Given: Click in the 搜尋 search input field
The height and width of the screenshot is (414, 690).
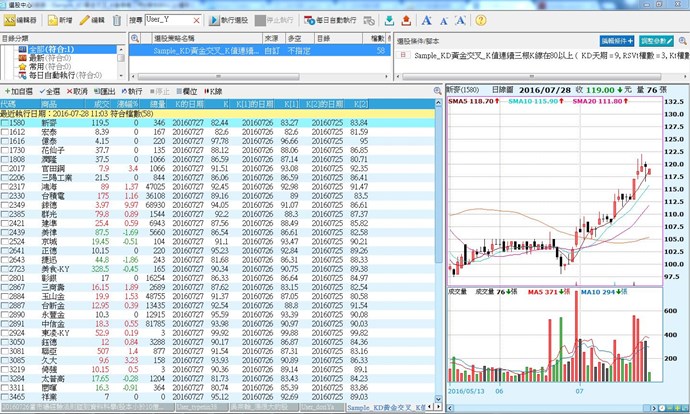Looking at the screenshot, I should tap(175, 20).
